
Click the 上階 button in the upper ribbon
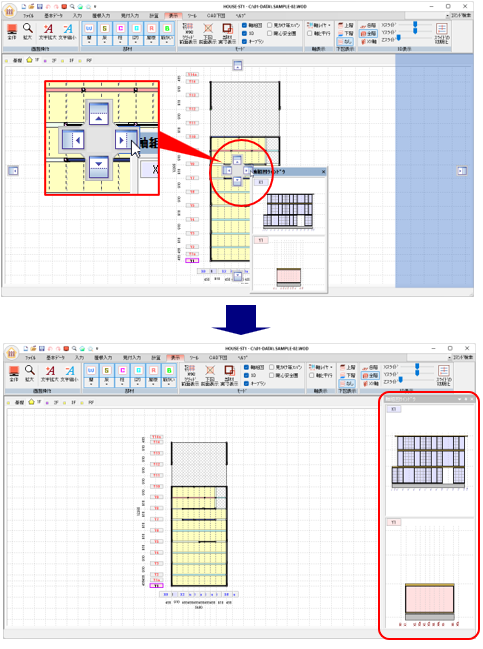tap(346, 26)
